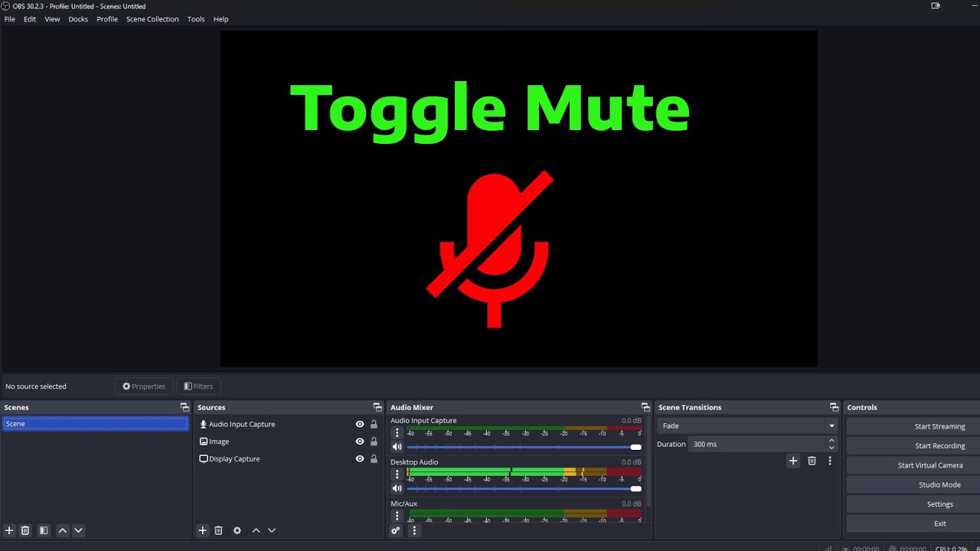Adjust Desktop Audio volume slider
The height and width of the screenshot is (551, 980).
click(x=524, y=488)
